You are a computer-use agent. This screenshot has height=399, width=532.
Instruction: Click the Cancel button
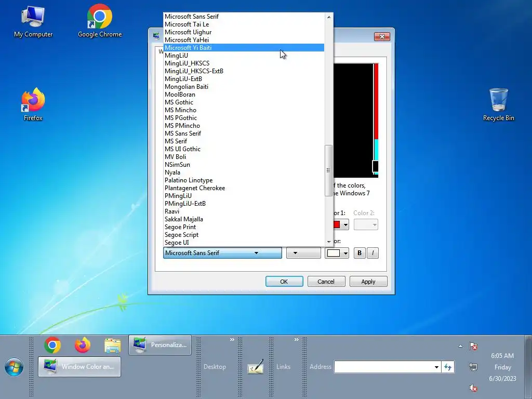point(326,281)
